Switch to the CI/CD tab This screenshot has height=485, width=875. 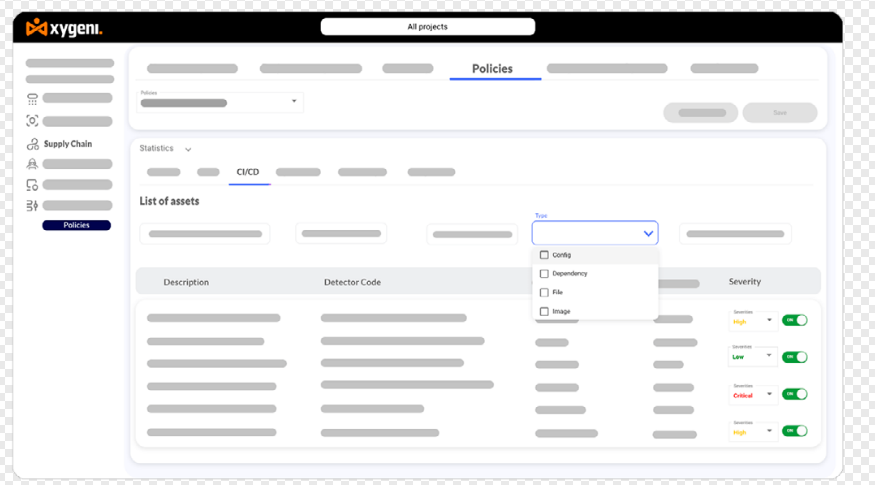click(248, 172)
